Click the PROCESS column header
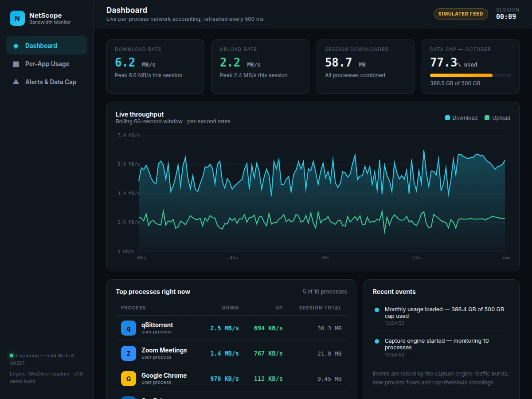The height and width of the screenshot is (399, 532). (133, 308)
